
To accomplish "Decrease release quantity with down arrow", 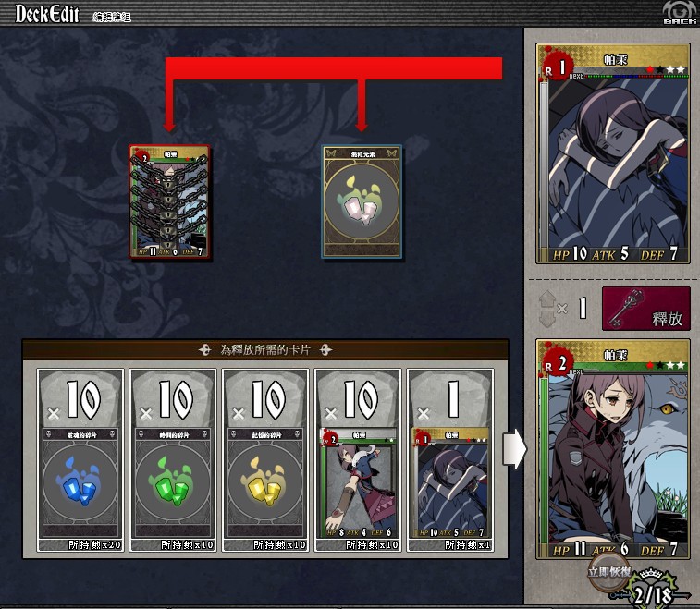I will point(546,319).
